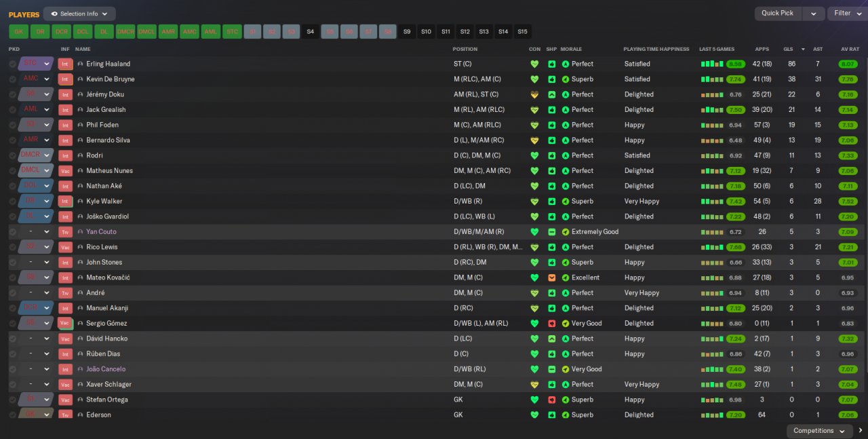Open the empty position dropdown for Yan Couto
This screenshot has width=868, height=439.
point(36,232)
